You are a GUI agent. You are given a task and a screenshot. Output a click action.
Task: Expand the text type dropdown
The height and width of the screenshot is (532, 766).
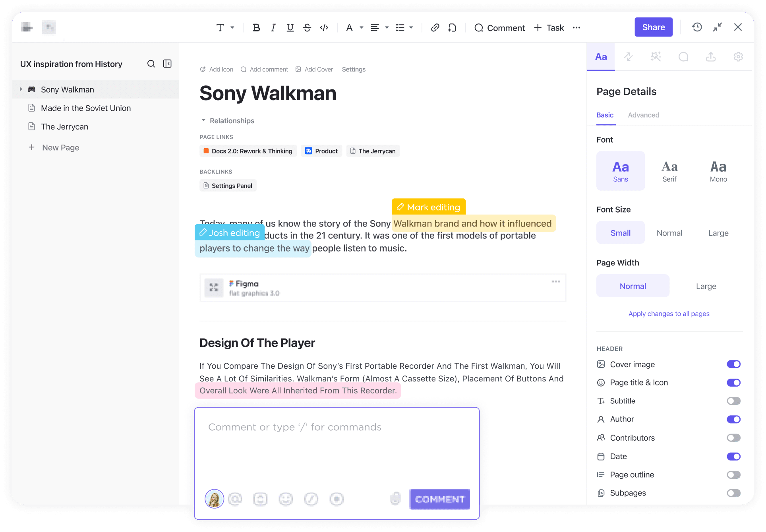pos(225,27)
